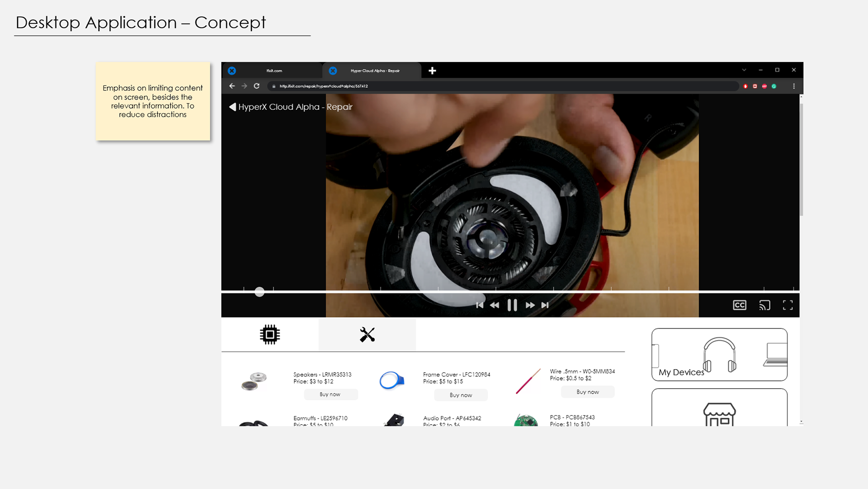Click Buy now for Wire .5mm

pos(587,392)
